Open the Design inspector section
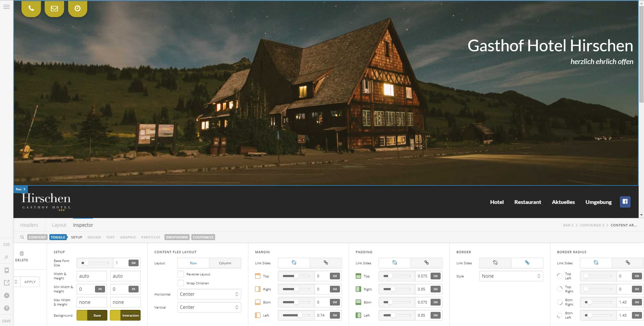The width and height of the screenshot is (644, 326). point(94,237)
